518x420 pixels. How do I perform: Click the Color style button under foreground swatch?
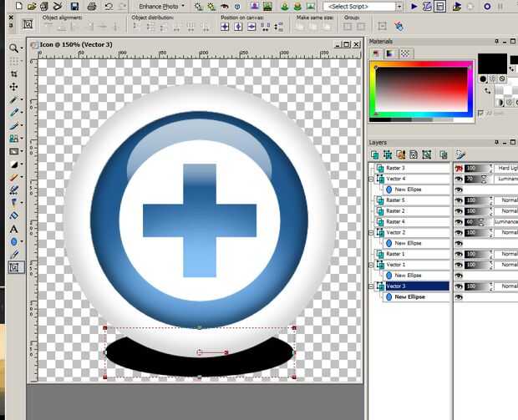click(x=483, y=78)
